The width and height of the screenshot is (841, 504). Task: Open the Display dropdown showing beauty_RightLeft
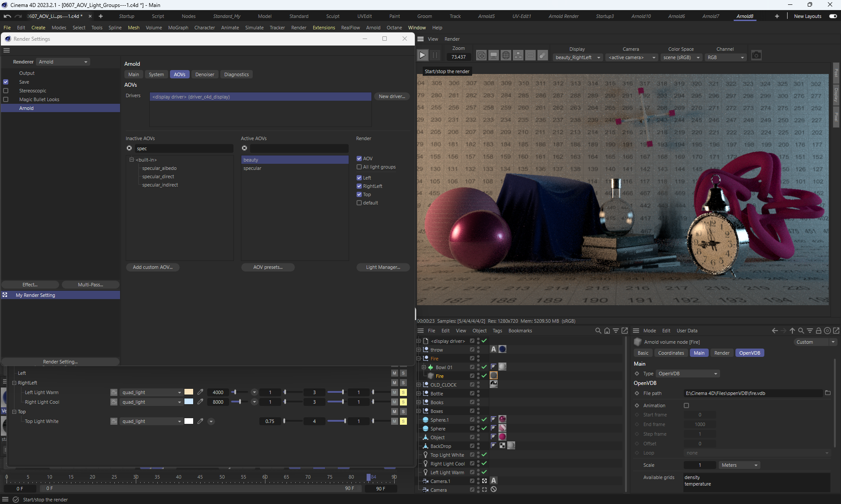point(577,57)
